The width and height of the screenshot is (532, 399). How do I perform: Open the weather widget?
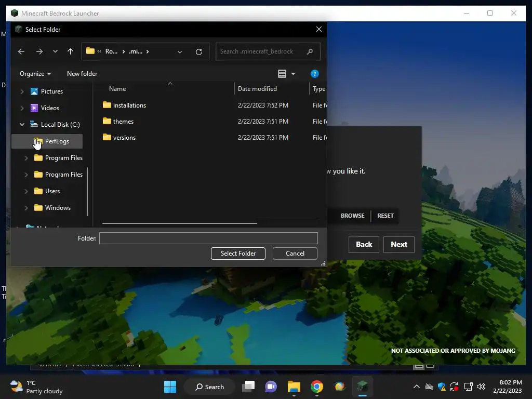pyautogui.click(x=37, y=387)
